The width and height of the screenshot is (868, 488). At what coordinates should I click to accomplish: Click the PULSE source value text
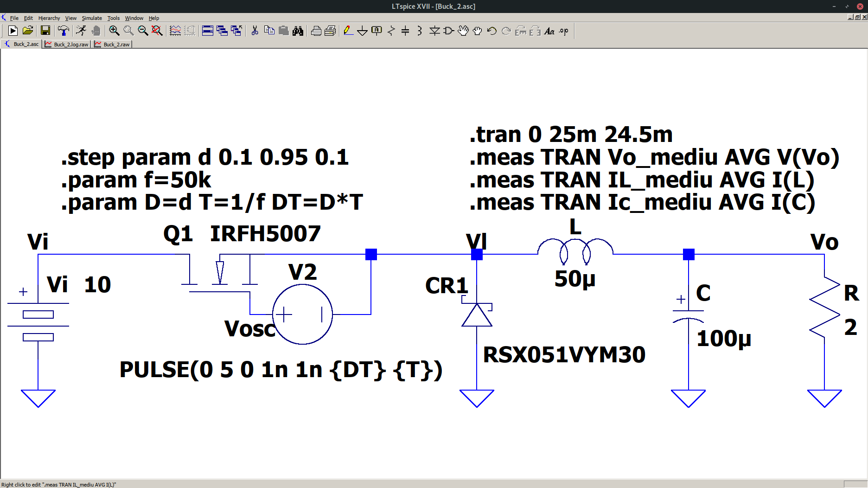pyautogui.click(x=281, y=370)
